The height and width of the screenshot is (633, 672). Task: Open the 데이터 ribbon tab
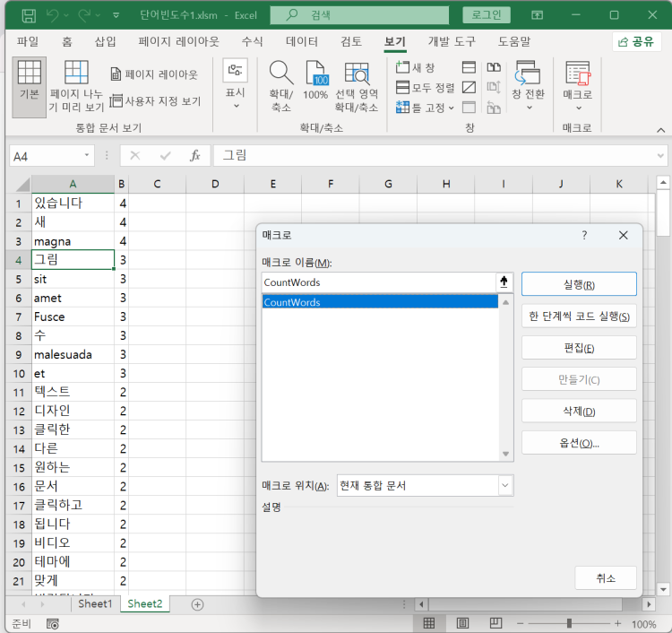tap(302, 41)
